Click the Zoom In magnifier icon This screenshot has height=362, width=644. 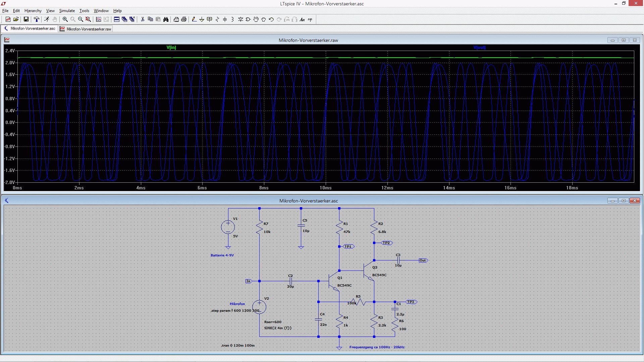point(65,19)
